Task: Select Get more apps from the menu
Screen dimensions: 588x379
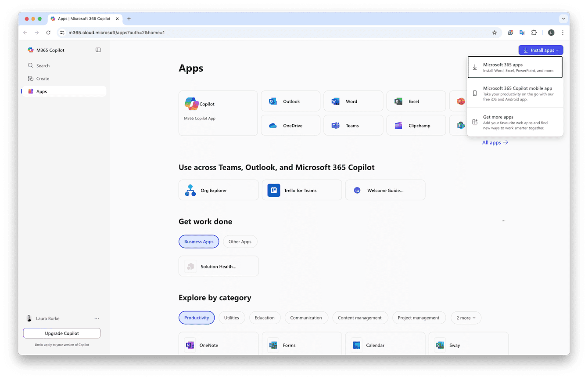Action: click(x=515, y=122)
